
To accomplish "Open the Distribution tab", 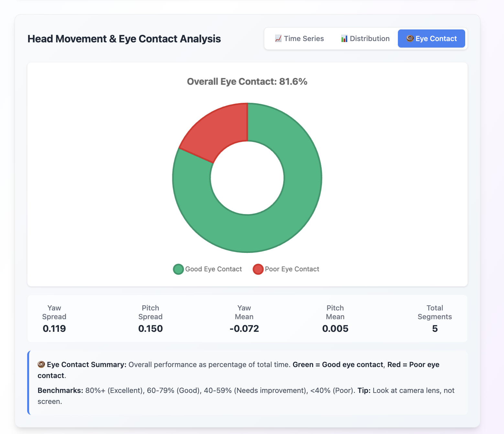I will click(365, 38).
